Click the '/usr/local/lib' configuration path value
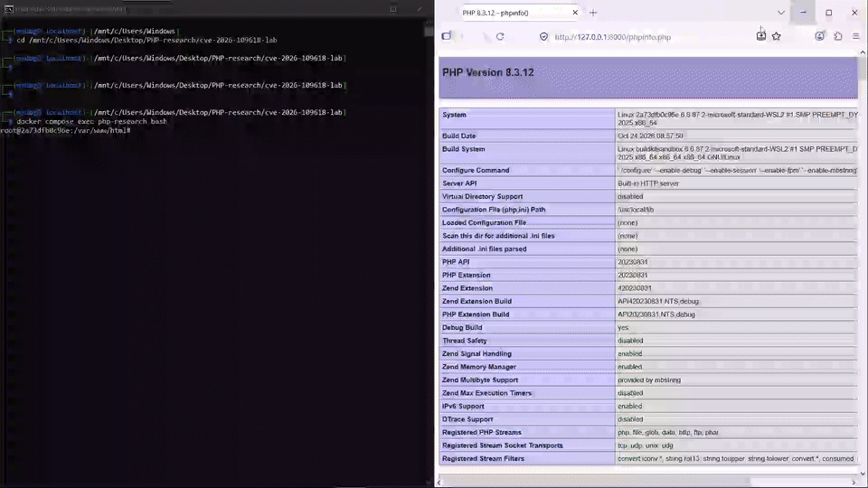868x488 pixels. (636, 210)
